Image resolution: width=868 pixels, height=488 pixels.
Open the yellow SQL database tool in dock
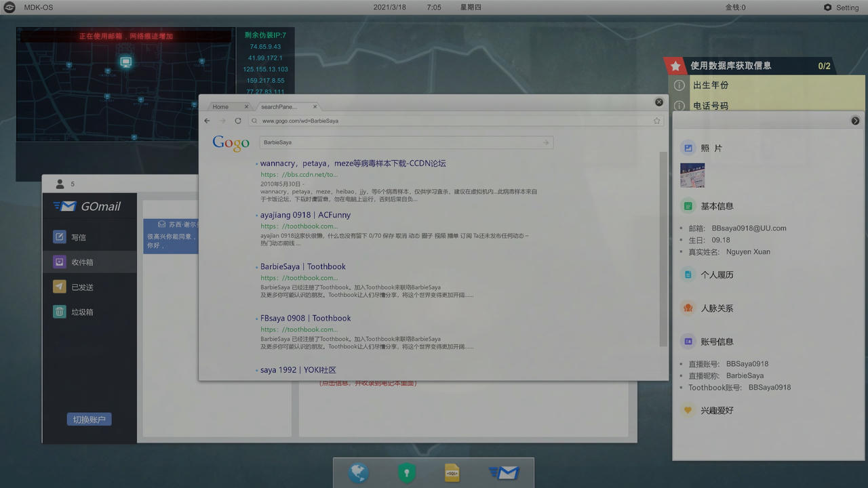pos(452,472)
